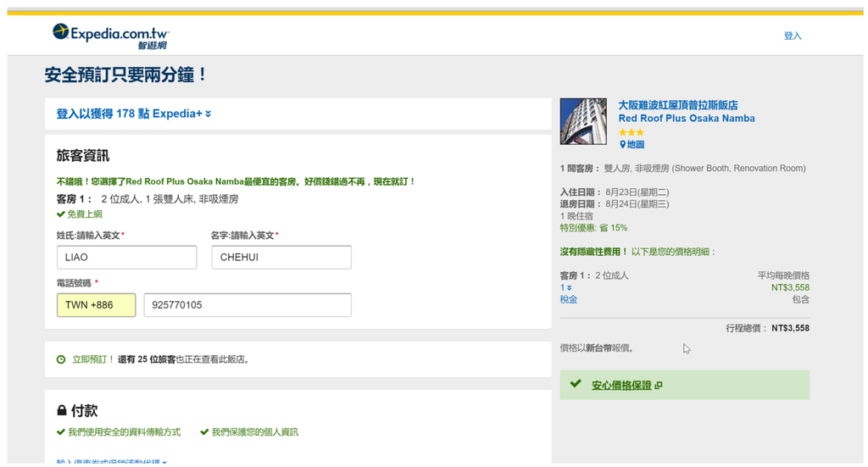
Task: Open the 安心價格保證 link
Action: coord(621,385)
